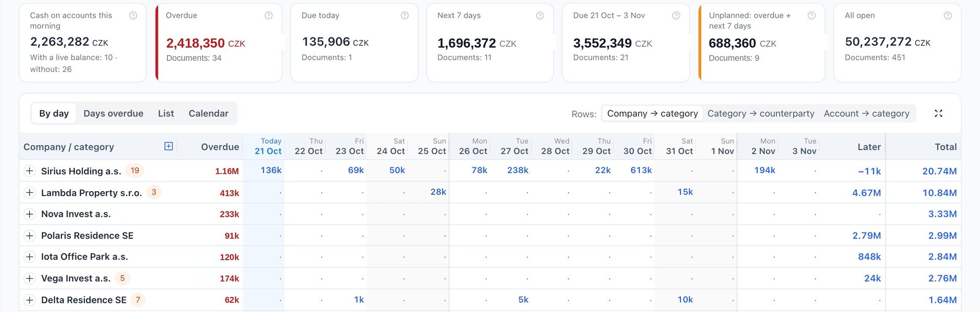Click Nova Invest total 3.33M
The image size is (980, 312).
click(x=942, y=214)
